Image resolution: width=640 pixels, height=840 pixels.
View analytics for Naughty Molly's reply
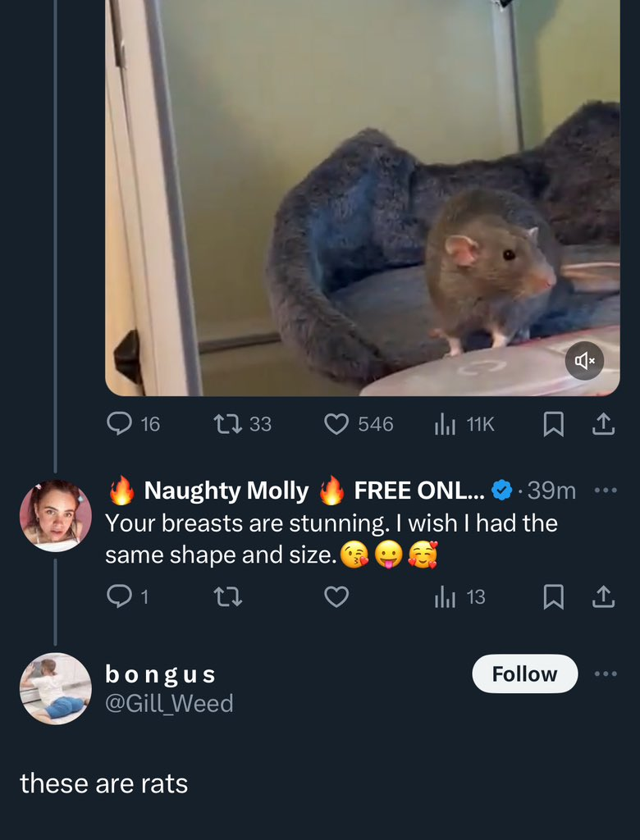445,596
